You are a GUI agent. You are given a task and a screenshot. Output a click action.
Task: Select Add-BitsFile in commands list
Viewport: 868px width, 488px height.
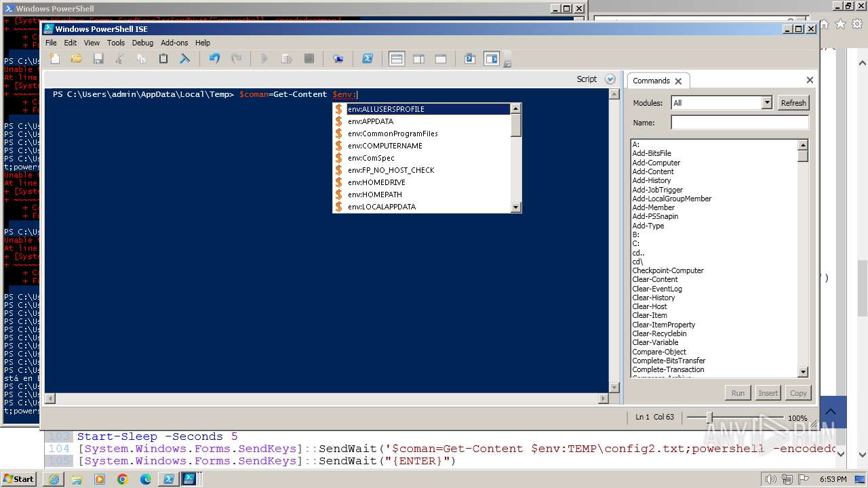652,153
